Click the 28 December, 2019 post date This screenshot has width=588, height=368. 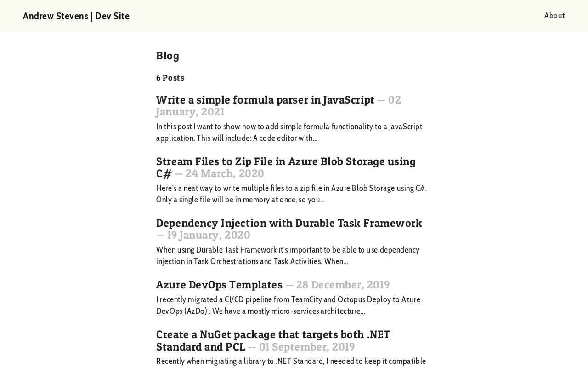click(343, 285)
